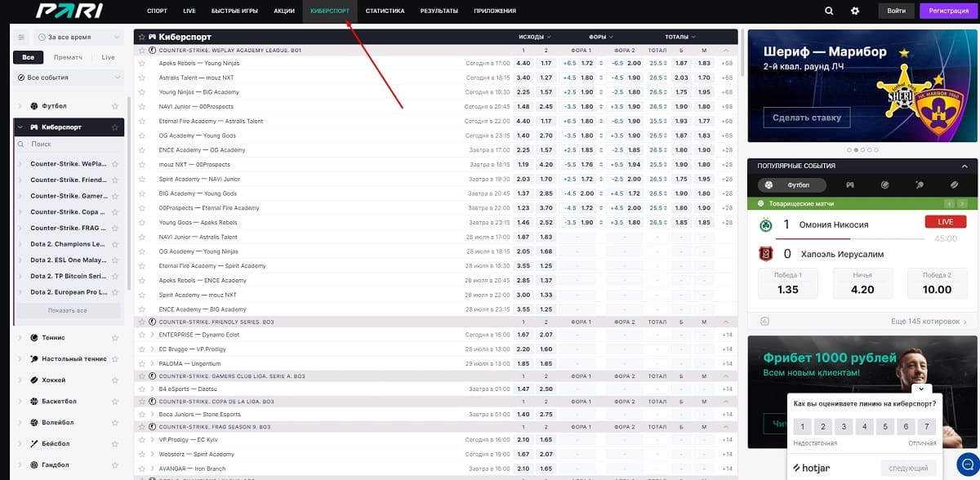Click Сделать ставку on the banner

point(807,118)
